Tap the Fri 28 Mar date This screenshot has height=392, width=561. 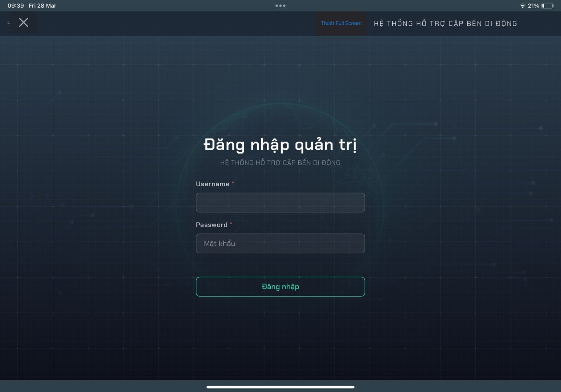tap(42, 6)
